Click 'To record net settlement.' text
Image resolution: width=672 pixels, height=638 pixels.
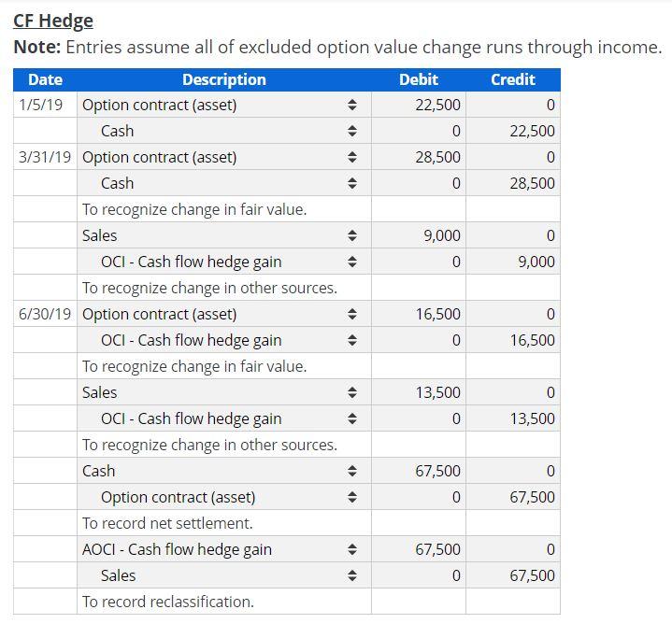click(167, 523)
